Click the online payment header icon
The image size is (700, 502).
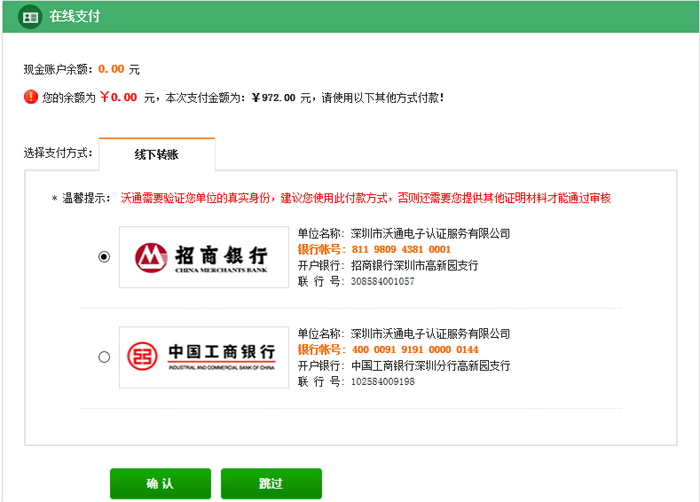(29, 18)
